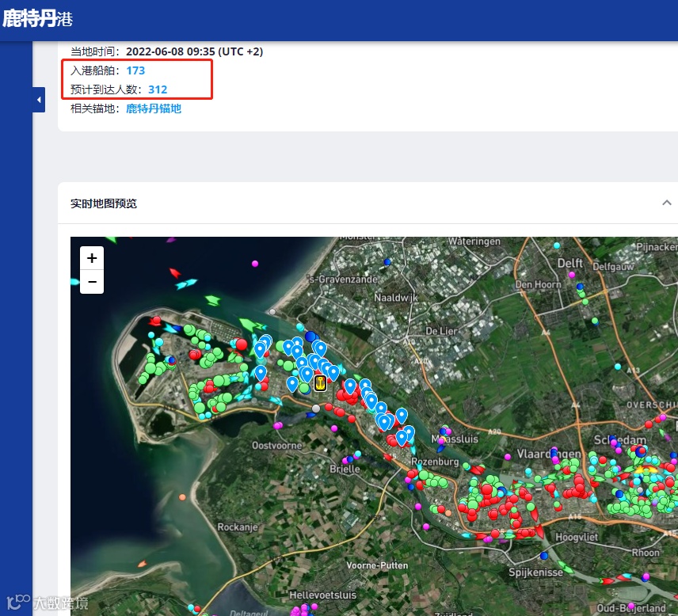Click the Rozenburg label on the map
The width and height of the screenshot is (678, 616).
(x=435, y=462)
